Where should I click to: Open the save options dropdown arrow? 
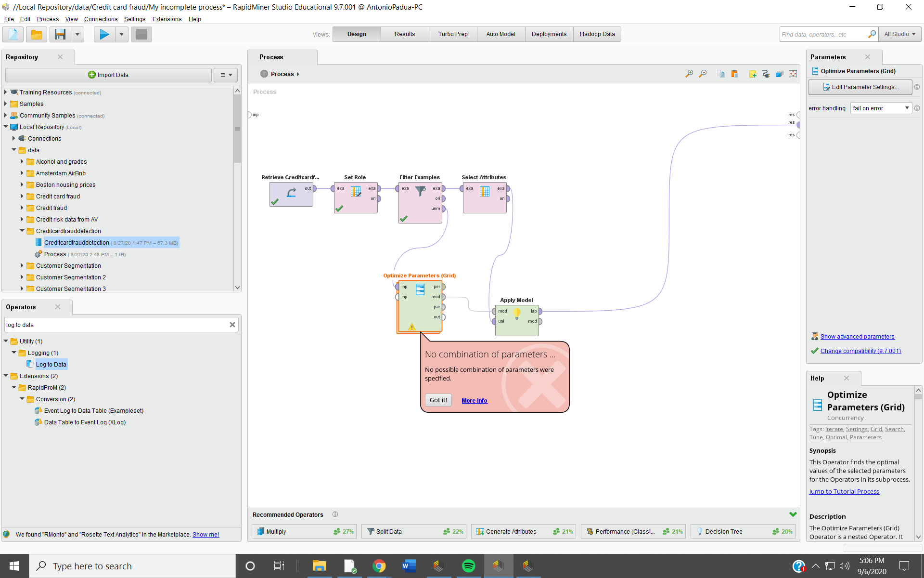tap(77, 34)
